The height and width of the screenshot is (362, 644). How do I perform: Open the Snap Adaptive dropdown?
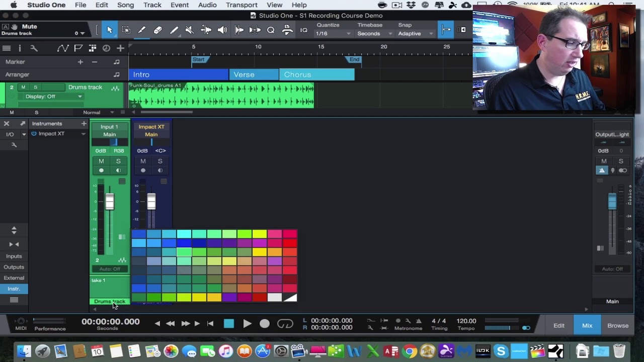[x=416, y=34]
